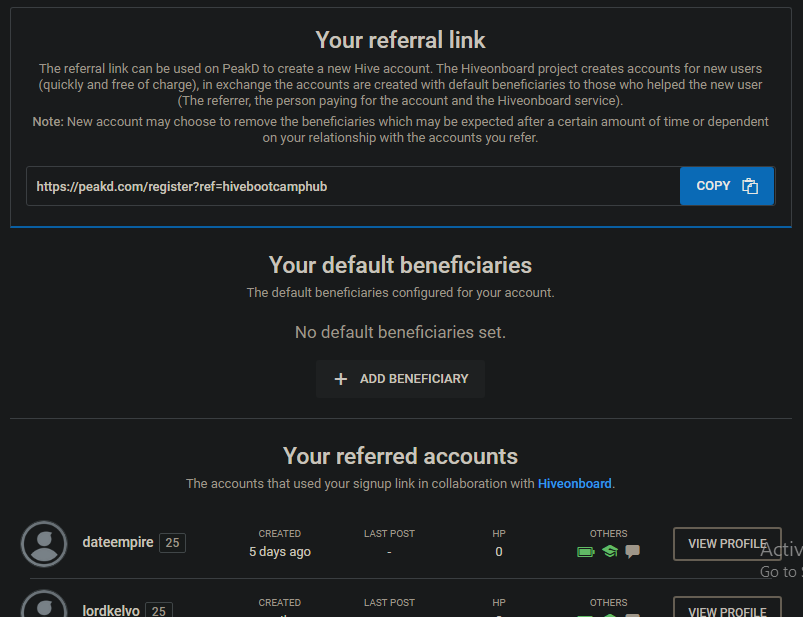Click the 'Your referred accounts' heading
Viewport: 803px width, 617px height.
(x=400, y=456)
